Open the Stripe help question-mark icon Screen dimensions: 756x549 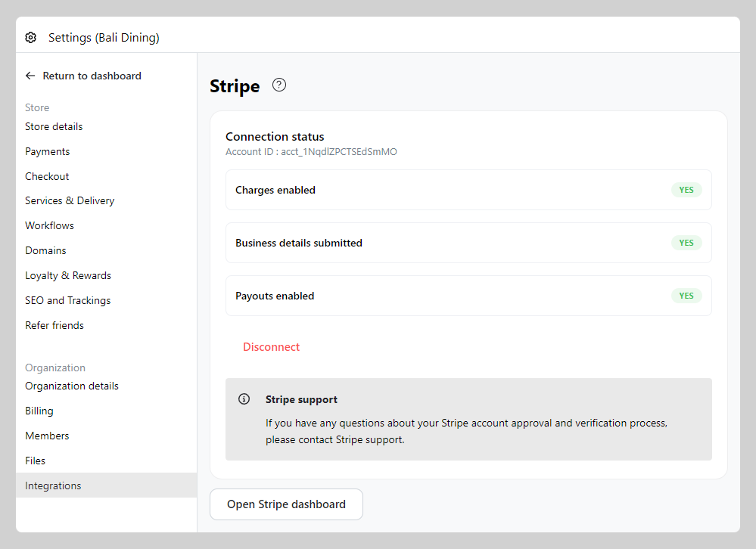click(x=279, y=85)
